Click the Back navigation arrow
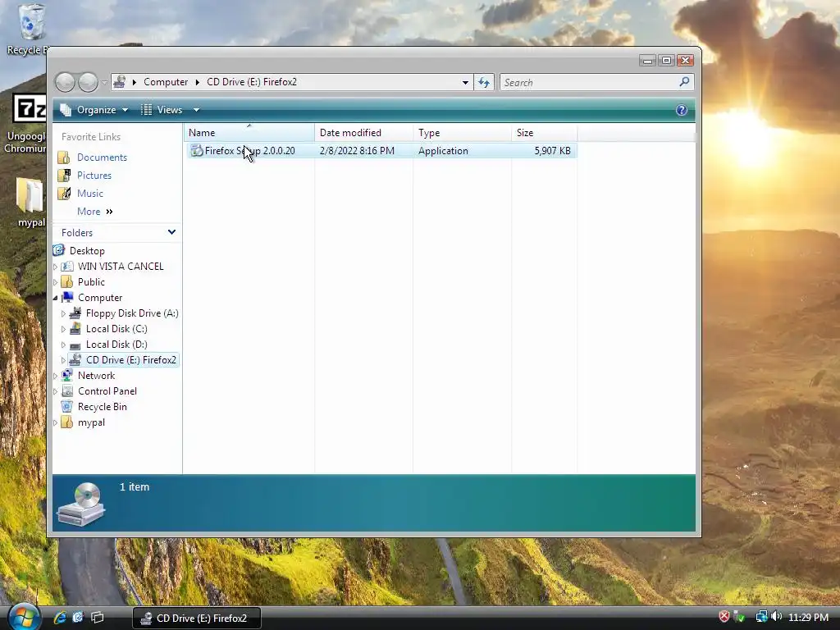This screenshot has width=840, height=630. pyautogui.click(x=66, y=83)
